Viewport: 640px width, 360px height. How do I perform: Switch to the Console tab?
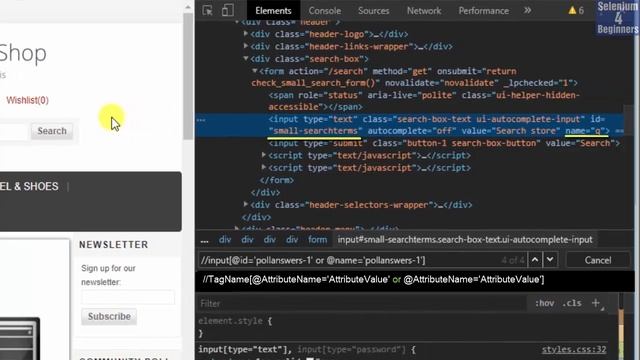(x=324, y=11)
